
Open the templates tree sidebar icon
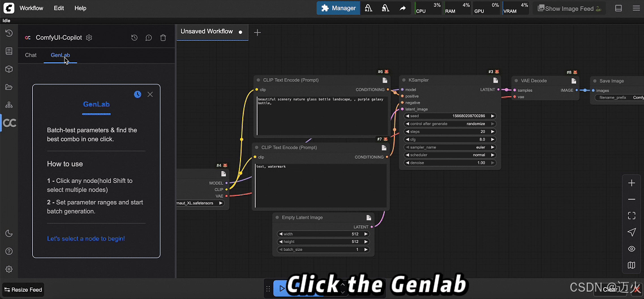point(8,105)
